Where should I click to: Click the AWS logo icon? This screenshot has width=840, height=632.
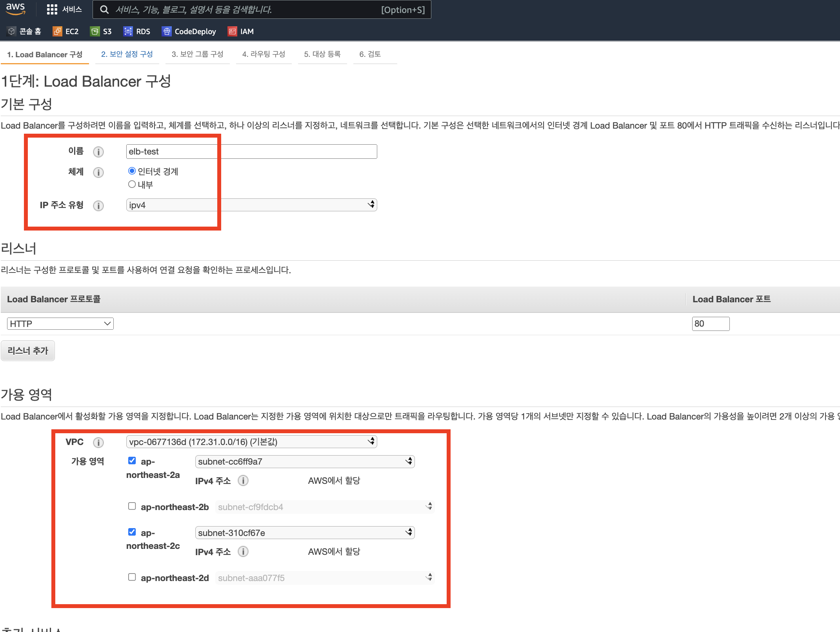point(15,9)
